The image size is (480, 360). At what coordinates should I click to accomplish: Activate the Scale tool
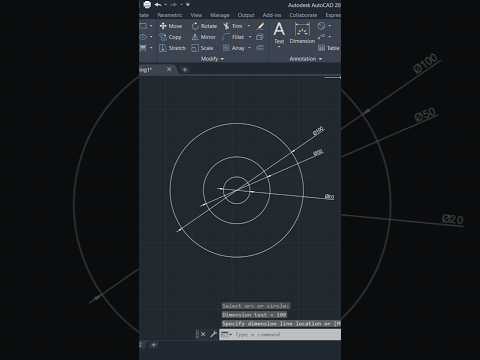click(x=202, y=48)
